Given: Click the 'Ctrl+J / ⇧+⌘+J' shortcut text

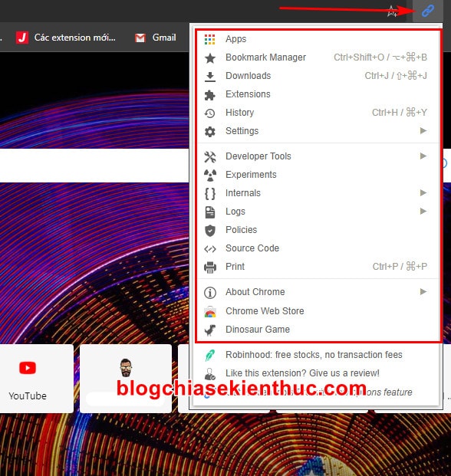Looking at the screenshot, I should 396,76.
